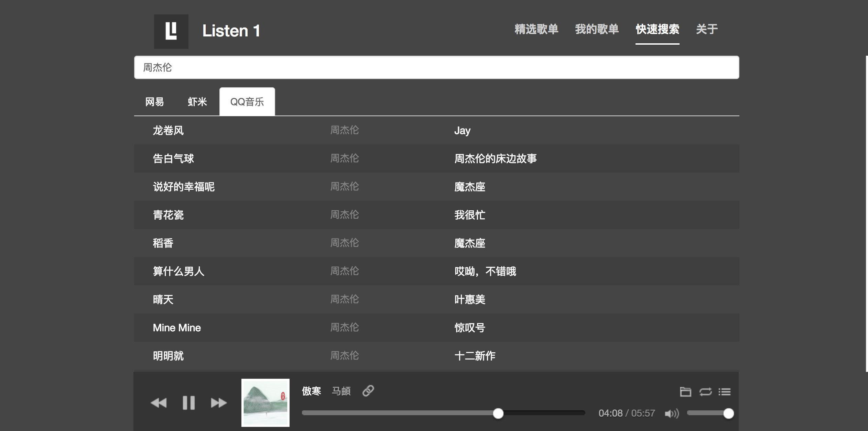The height and width of the screenshot is (431, 868).
Task: Pause the currently playing song
Action: (x=189, y=403)
